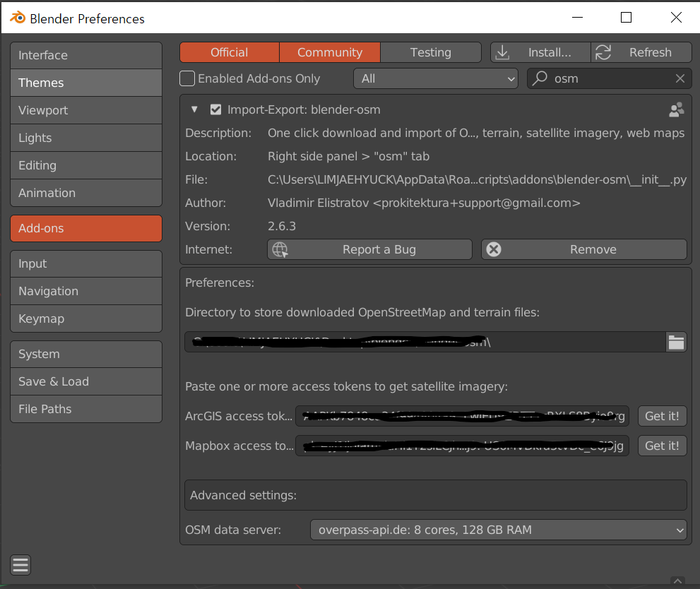Click the globe icon on Report a Bug

click(280, 249)
